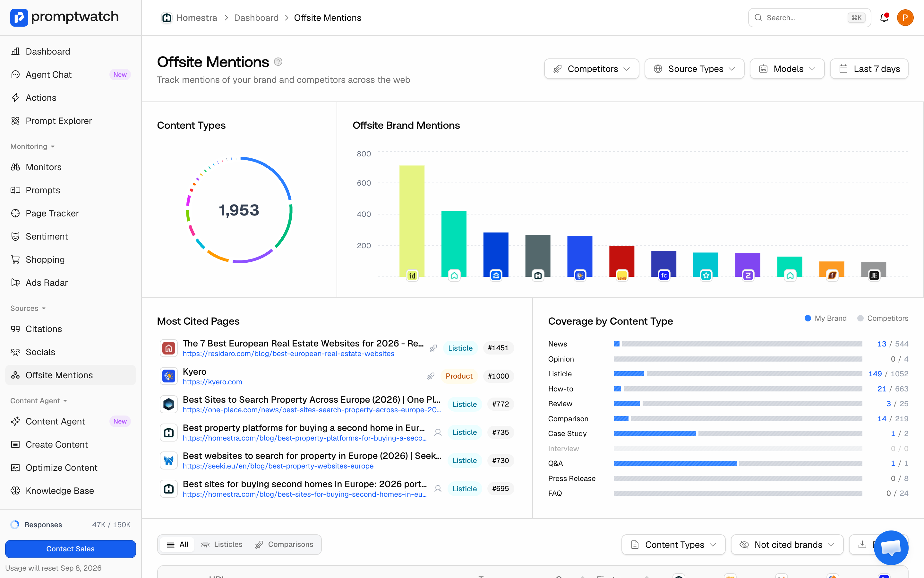Click the Contact Sales button
924x578 pixels.
(70, 548)
